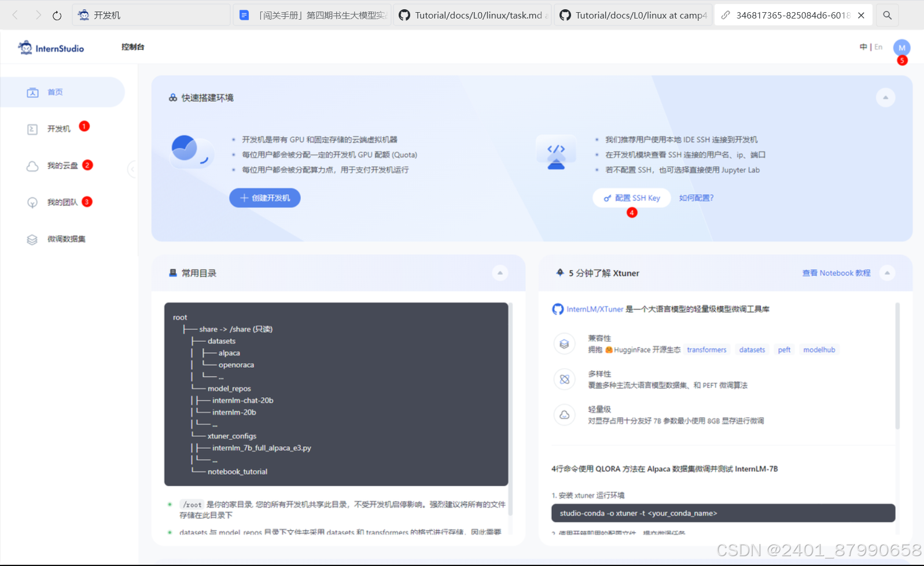The height and width of the screenshot is (566, 924).
Task: Collapse the 快速搭建环境 panel
Action: tap(885, 97)
